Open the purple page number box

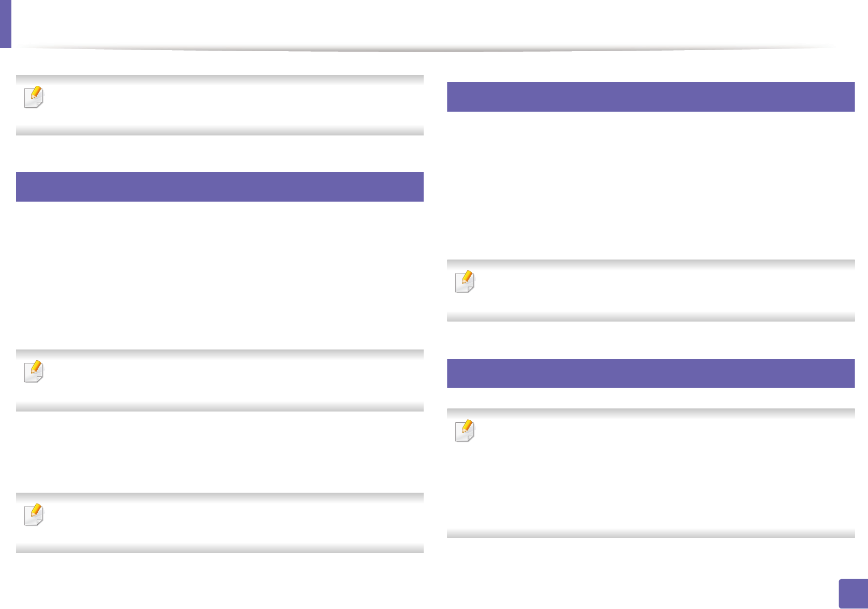point(853,593)
